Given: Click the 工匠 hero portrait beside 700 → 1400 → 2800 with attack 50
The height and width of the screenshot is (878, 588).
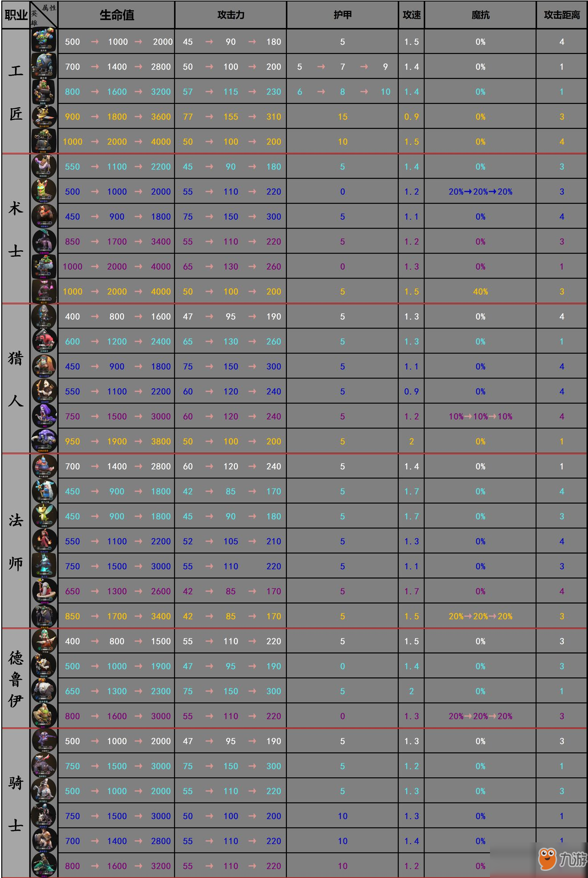Looking at the screenshot, I should (44, 66).
